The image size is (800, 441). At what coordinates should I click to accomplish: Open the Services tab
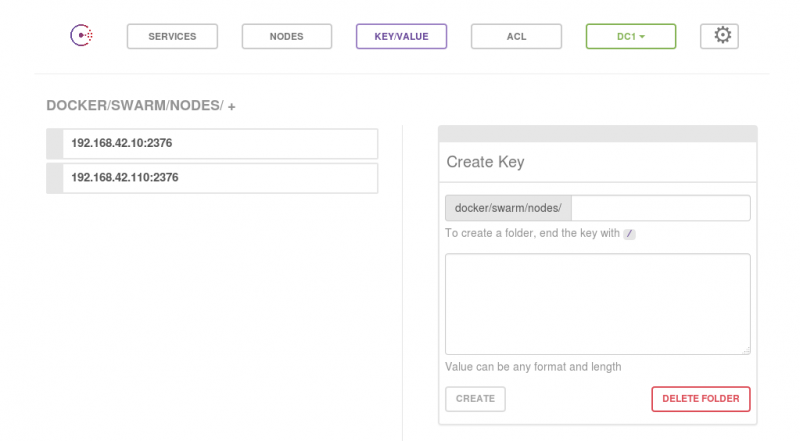pyautogui.click(x=172, y=36)
